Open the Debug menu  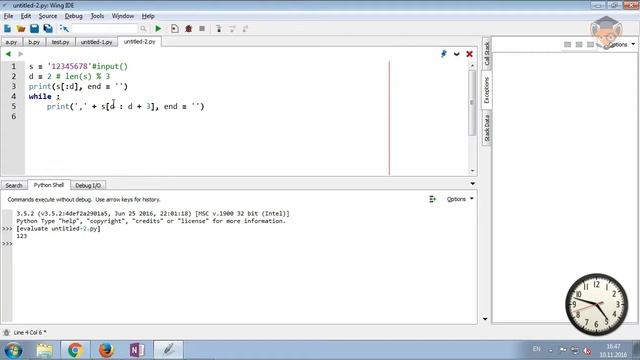(73, 16)
